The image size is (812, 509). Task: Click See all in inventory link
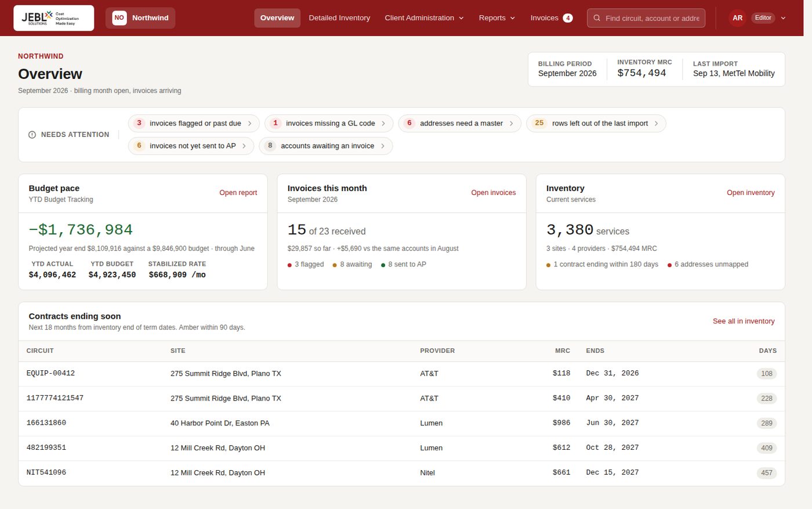pos(744,321)
